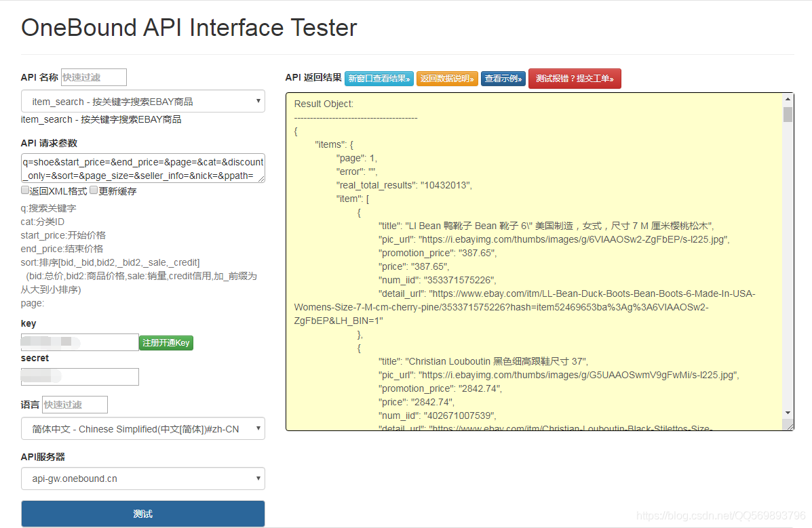This screenshot has height=528, width=812.
Task: Open the 简体中文 language dropdown
Action: (143, 428)
